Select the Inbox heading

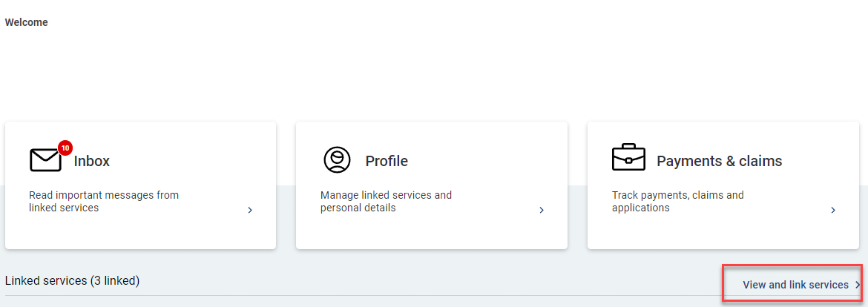[x=92, y=161]
